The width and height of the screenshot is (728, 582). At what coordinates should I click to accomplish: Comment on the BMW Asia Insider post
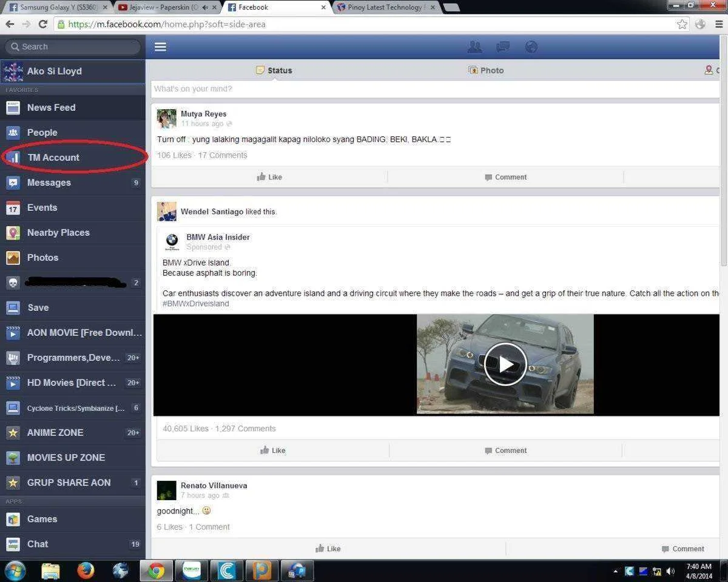pyautogui.click(x=505, y=450)
